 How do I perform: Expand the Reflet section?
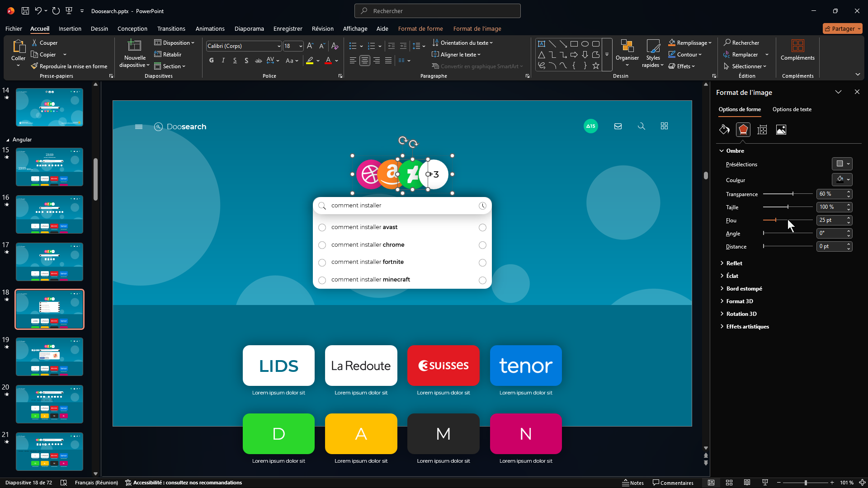coord(734,263)
